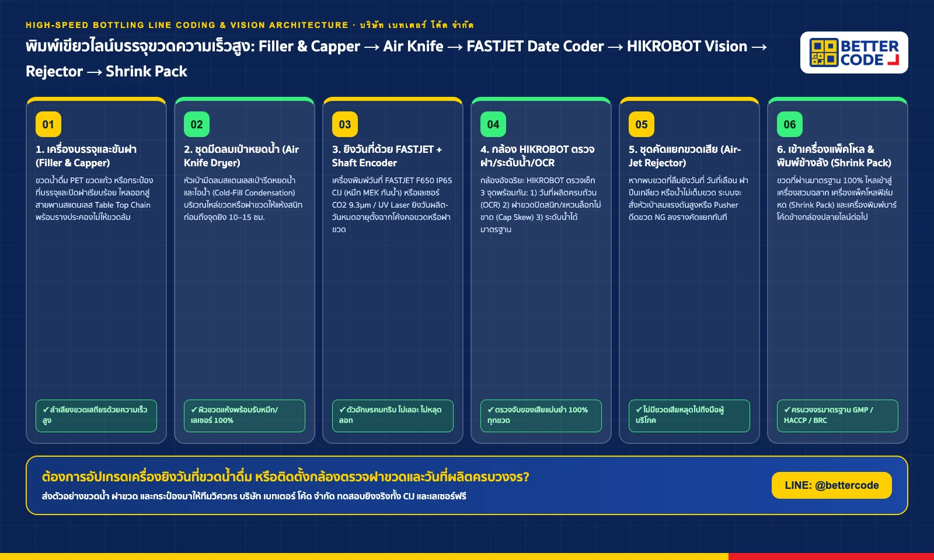The image size is (934, 560).
Task: Select the Air Knife Dryer card heading
Action: point(242,156)
